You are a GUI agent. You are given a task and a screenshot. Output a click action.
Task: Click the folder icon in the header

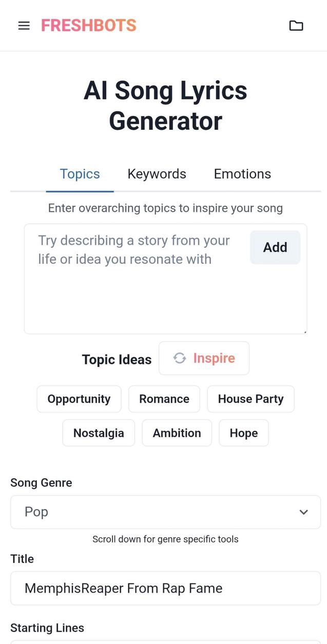[x=296, y=25]
